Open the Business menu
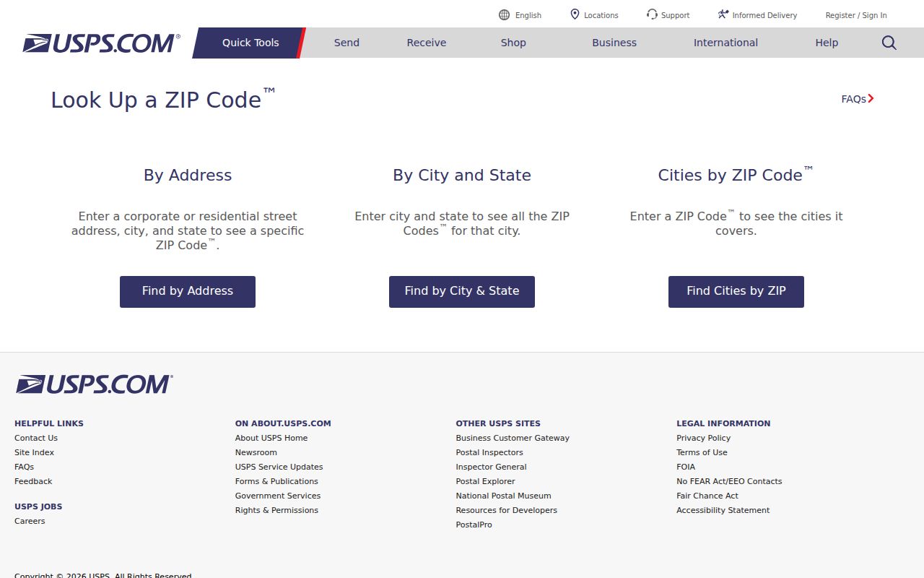924x578 pixels. (x=614, y=43)
